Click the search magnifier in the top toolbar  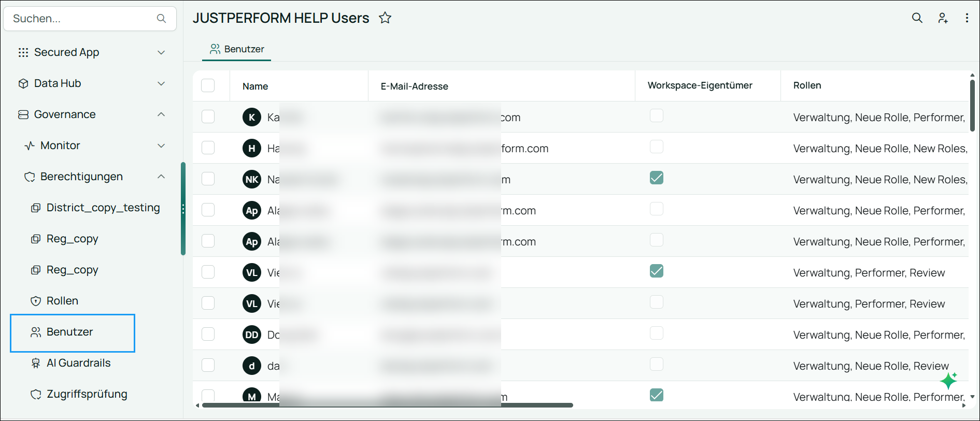pyautogui.click(x=917, y=18)
